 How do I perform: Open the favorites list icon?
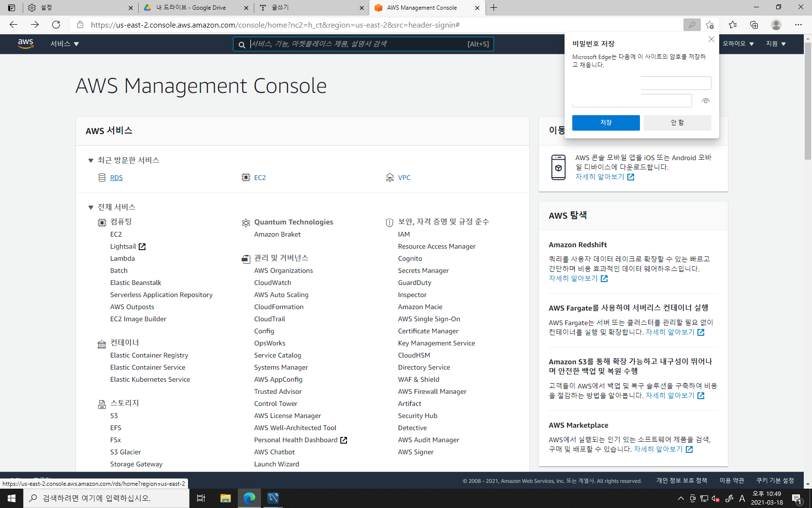pyautogui.click(x=733, y=25)
